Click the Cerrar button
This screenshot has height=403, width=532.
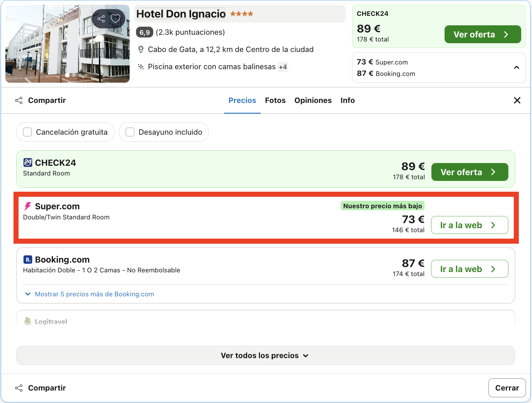507,388
